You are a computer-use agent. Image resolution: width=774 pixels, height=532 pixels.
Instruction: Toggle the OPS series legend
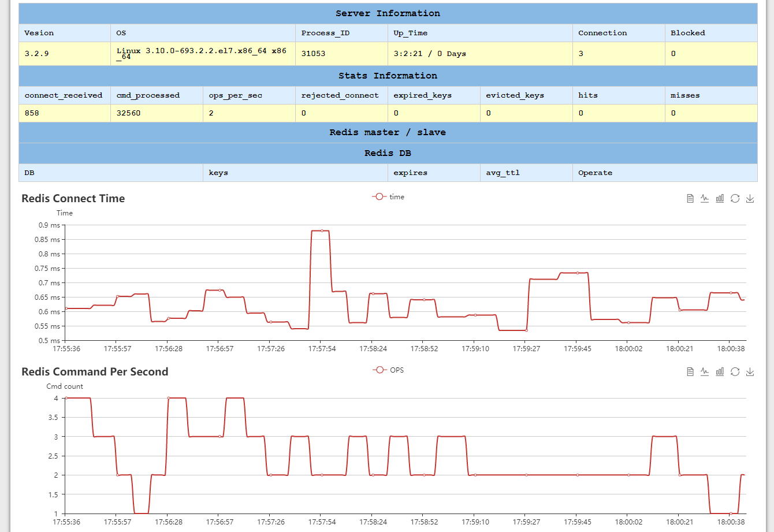coord(388,370)
